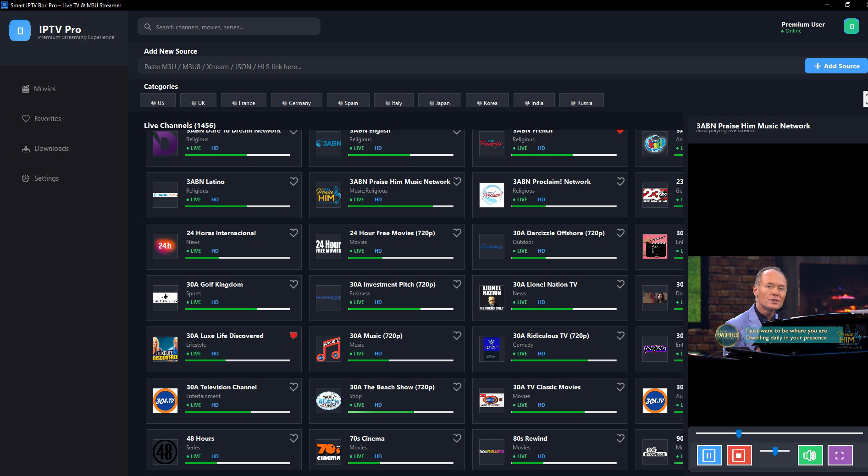868x476 pixels.
Task: Remove 30A Luxe Life Discovered from favorites
Action: [293, 336]
